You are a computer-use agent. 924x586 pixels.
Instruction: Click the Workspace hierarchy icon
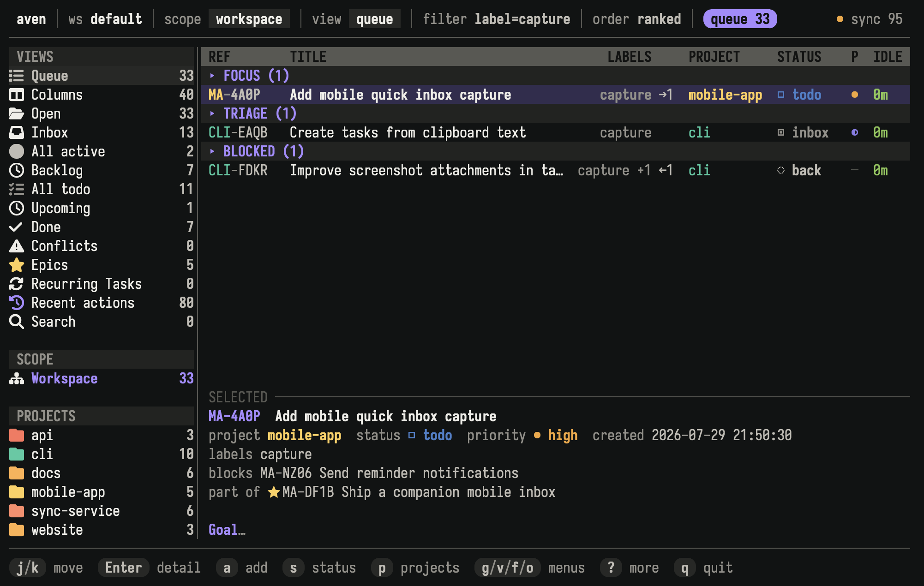point(17,378)
